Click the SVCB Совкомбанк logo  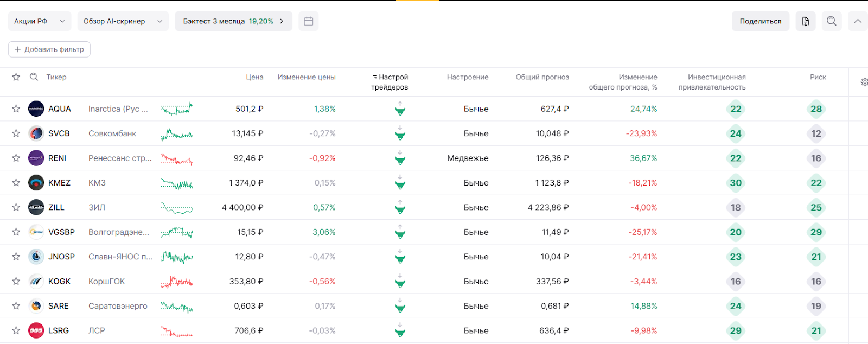click(x=36, y=133)
